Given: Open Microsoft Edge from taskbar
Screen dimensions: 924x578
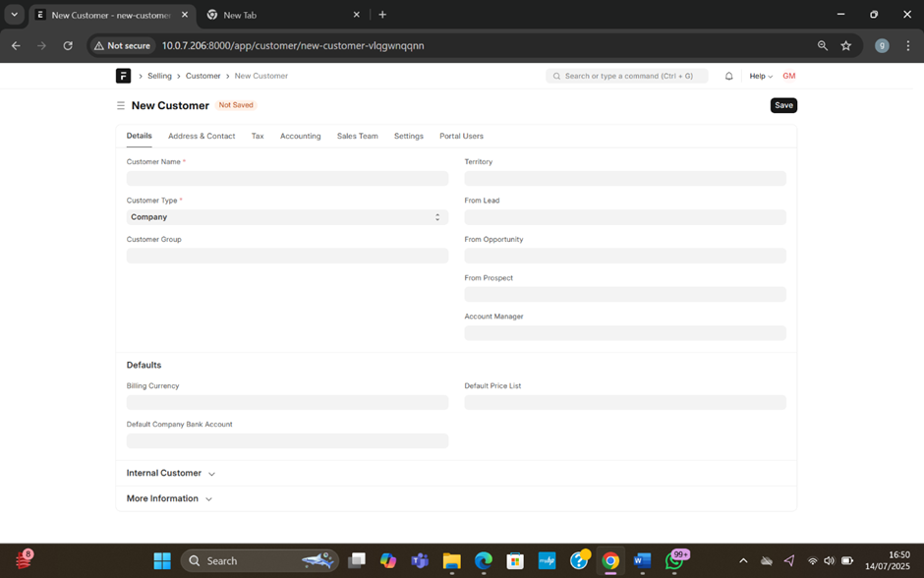Looking at the screenshot, I should point(484,561).
